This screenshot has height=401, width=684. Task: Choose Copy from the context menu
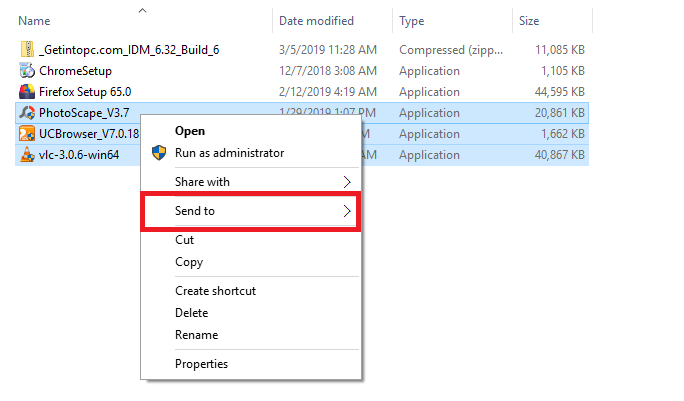tap(189, 262)
